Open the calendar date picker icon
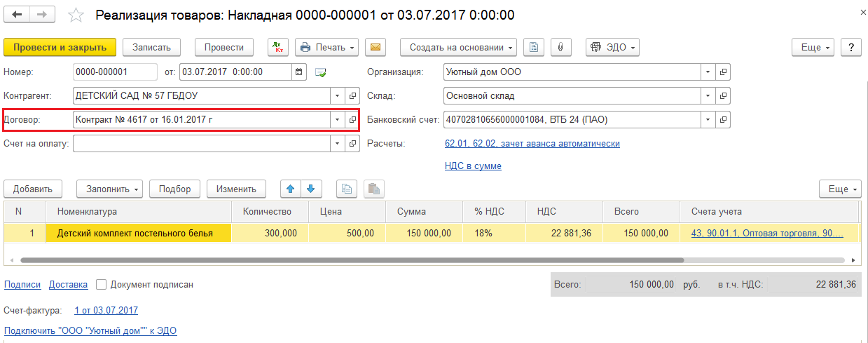This screenshot has width=868, height=343. click(299, 72)
